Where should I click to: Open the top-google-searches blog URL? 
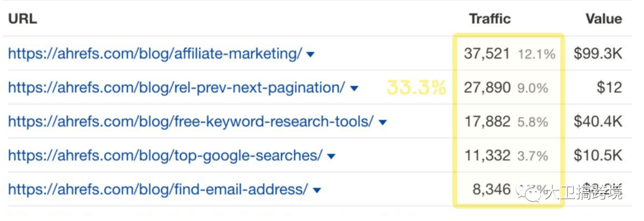pos(165,156)
